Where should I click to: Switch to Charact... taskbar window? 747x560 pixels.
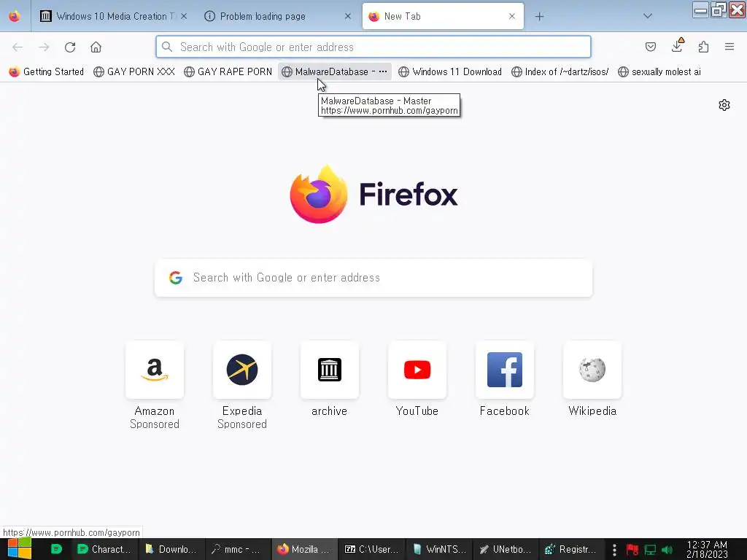(104, 549)
